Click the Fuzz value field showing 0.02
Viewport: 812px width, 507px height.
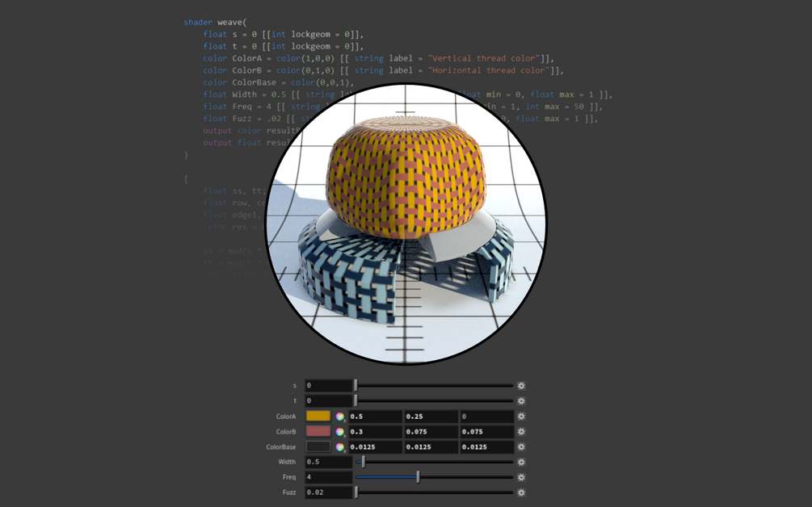coord(328,492)
